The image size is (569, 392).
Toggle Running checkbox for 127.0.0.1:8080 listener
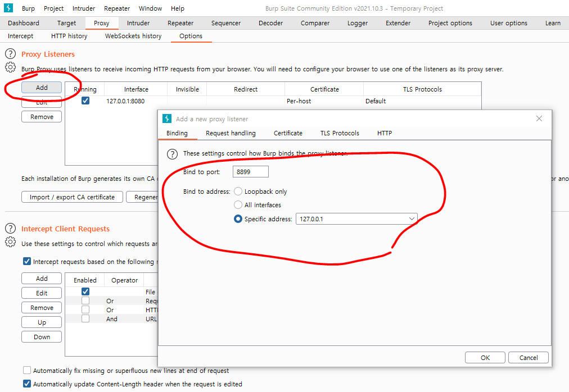pos(85,101)
